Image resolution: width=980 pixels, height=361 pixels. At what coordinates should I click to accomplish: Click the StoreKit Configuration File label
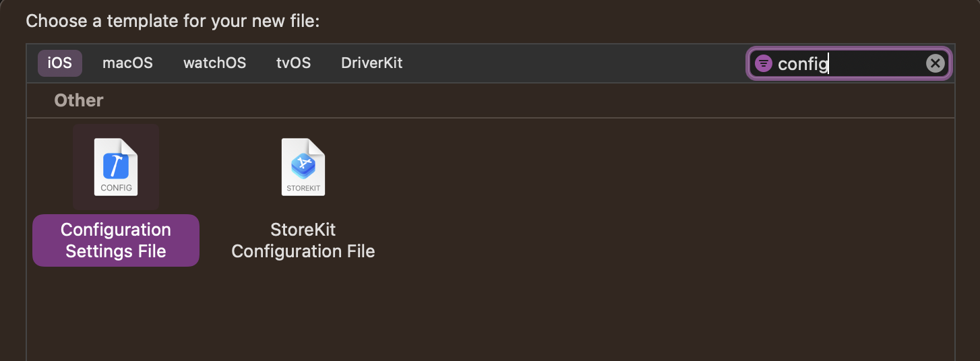(303, 240)
